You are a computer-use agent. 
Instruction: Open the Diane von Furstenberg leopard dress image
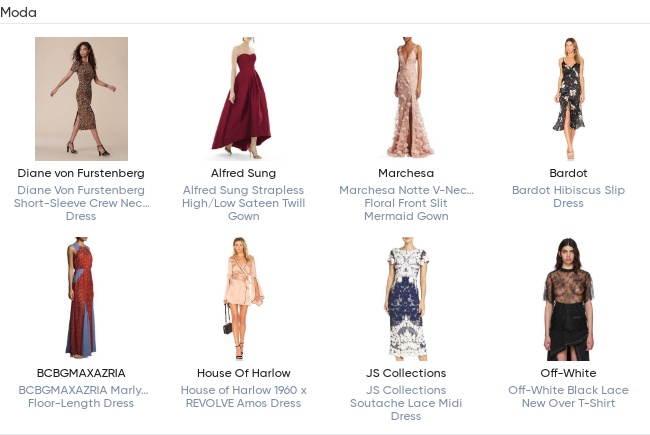(81, 99)
